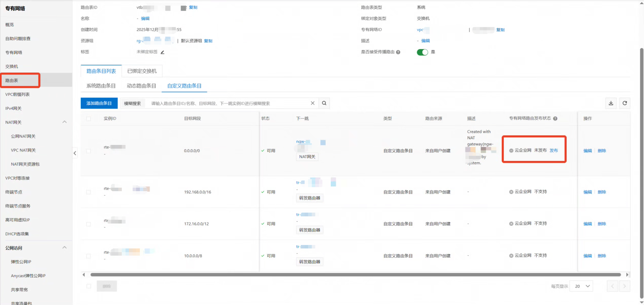This screenshot has height=305, width=644.
Task: Collapse the NAT网关 sidebar section
Action: click(64, 122)
